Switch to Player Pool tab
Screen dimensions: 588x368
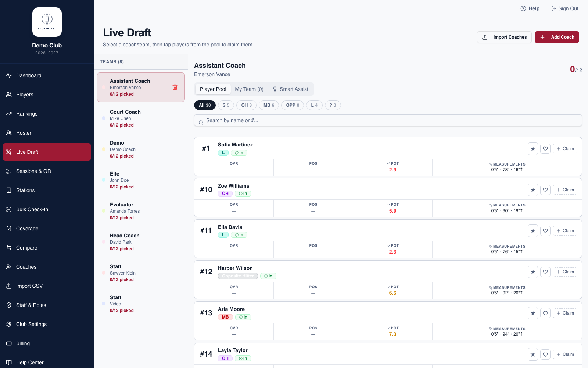pyautogui.click(x=213, y=89)
